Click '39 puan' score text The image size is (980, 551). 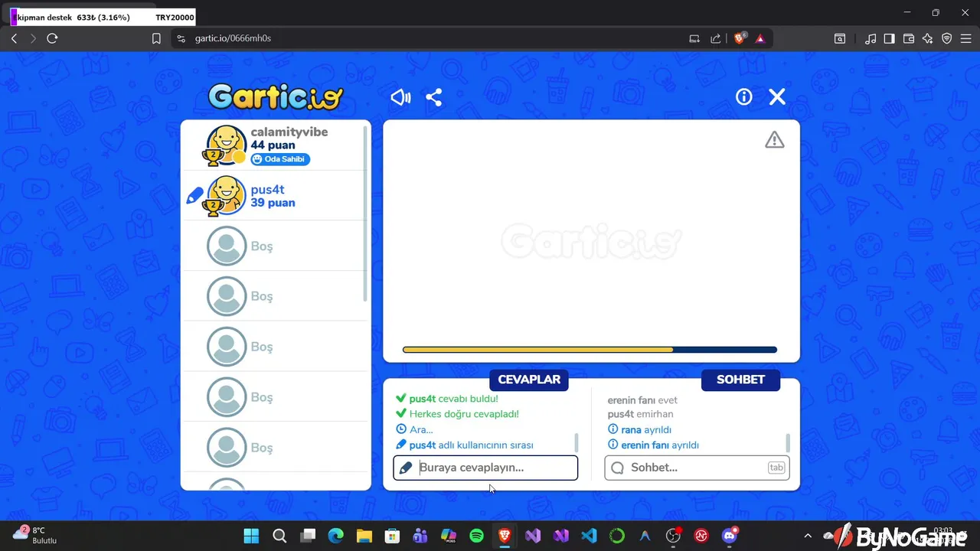pos(273,203)
